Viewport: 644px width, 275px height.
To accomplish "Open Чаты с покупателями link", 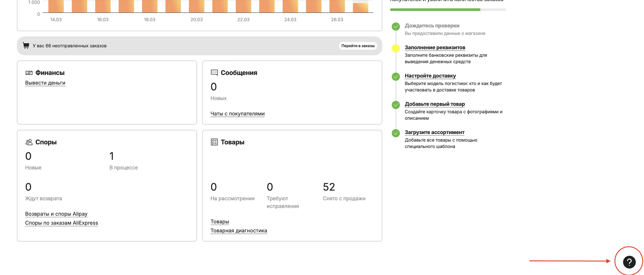I will click(x=237, y=114).
